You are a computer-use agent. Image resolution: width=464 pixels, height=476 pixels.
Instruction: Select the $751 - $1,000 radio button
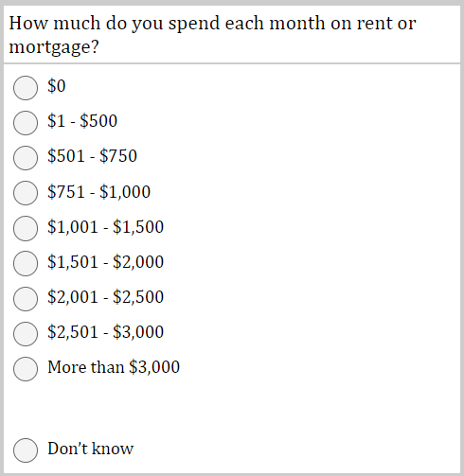(26, 193)
